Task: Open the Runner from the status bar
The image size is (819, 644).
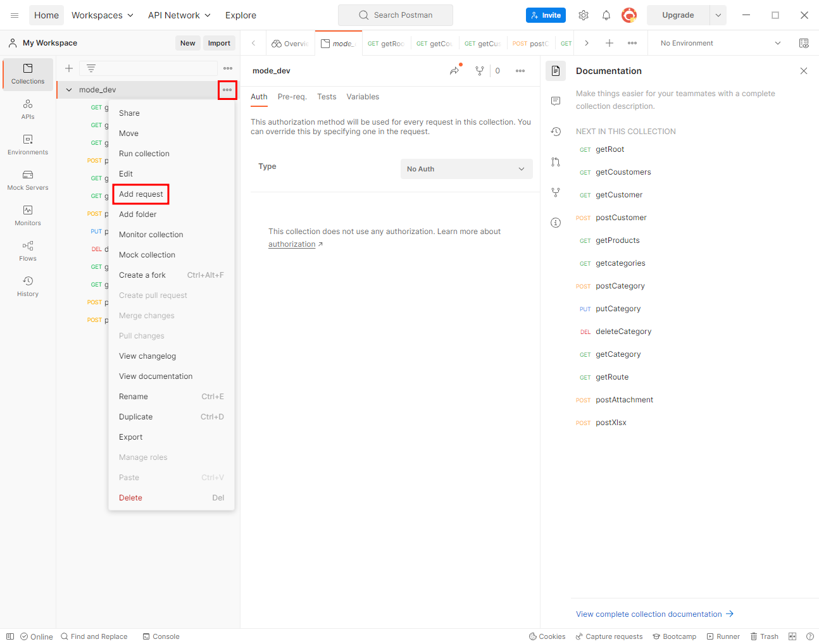Action: coord(723,636)
